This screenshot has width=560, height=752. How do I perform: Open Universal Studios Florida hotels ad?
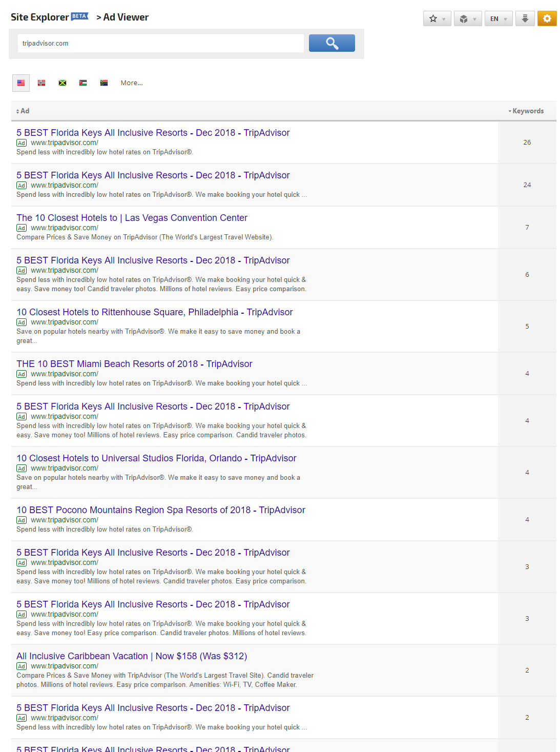tap(156, 458)
